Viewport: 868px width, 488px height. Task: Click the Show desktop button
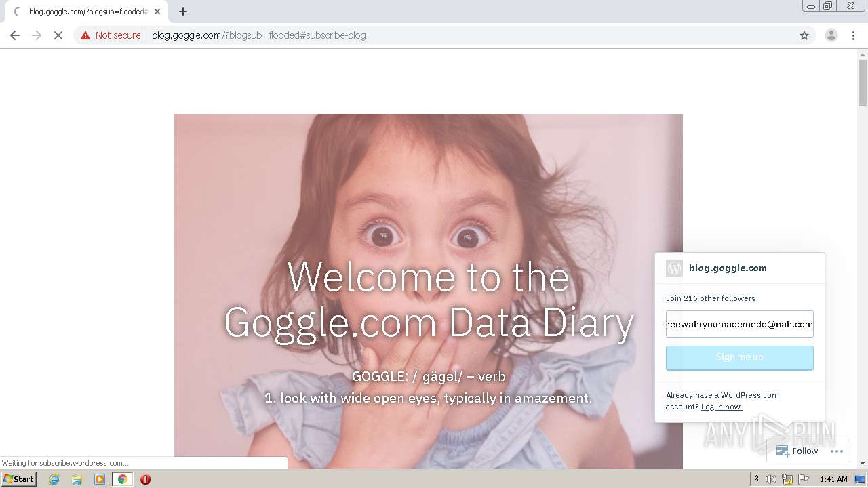[x=860, y=479]
